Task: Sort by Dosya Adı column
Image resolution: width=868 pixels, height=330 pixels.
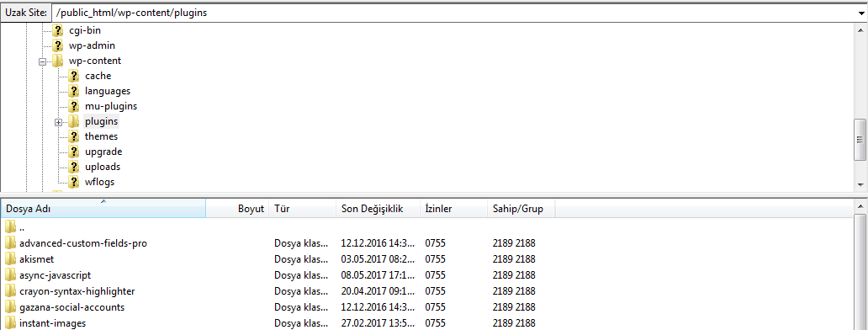Action: (x=103, y=209)
